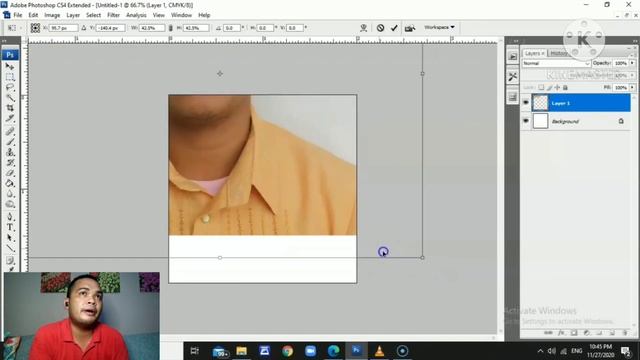This screenshot has width=640, height=360.
Task: Select the Clone Stamp tool
Action: pyautogui.click(x=10, y=152)
